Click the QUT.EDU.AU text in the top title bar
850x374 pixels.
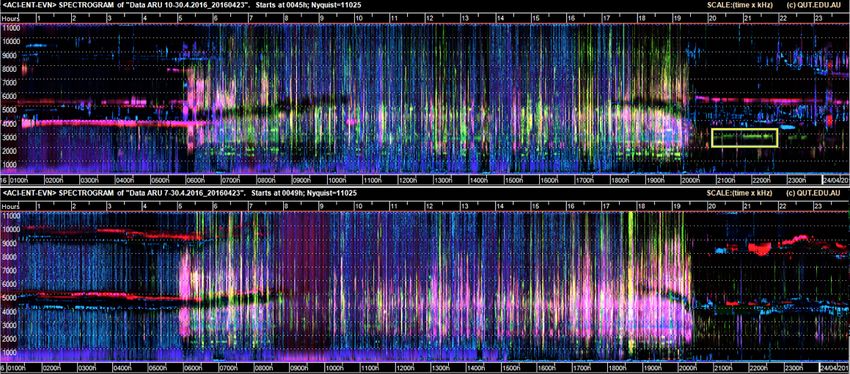(x=821, y=5)
